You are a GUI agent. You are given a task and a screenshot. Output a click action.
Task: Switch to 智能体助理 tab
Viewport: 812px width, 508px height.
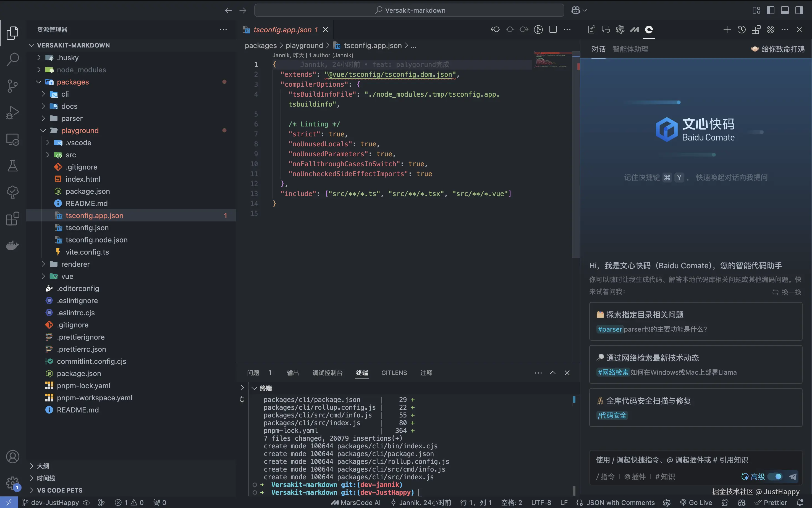point(630,49)
